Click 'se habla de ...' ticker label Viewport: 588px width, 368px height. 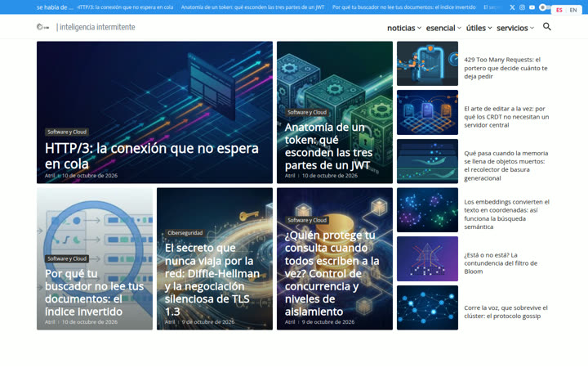(x=55, y=7)
